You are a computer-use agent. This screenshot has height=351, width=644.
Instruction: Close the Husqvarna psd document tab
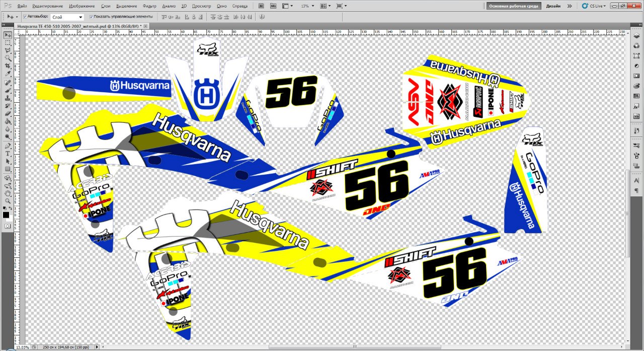[x=145, y=25]
